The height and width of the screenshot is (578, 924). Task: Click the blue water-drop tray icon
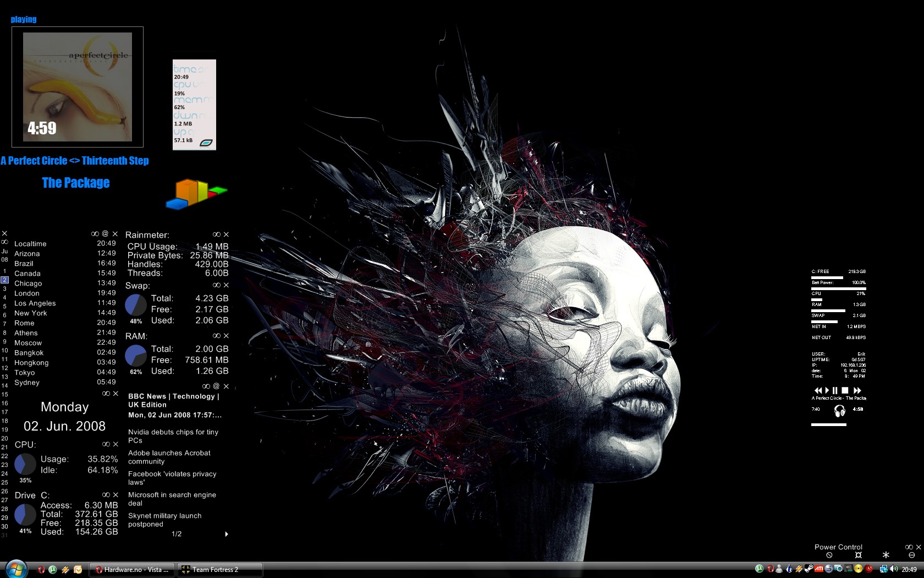tap(789, 569)
